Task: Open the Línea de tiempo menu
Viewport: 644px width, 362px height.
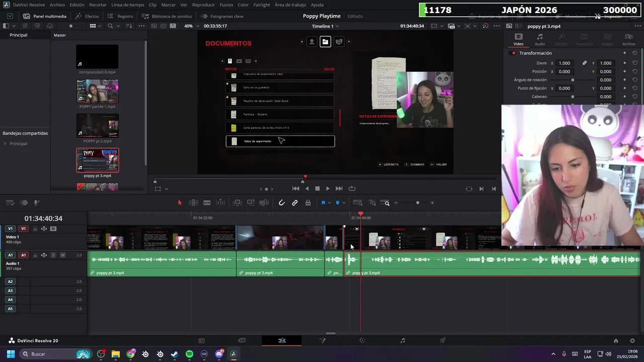Action: coord(127,5)
